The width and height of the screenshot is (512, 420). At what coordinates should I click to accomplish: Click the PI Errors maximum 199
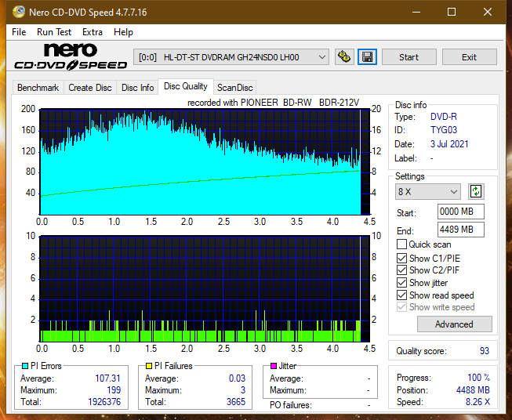114,390
